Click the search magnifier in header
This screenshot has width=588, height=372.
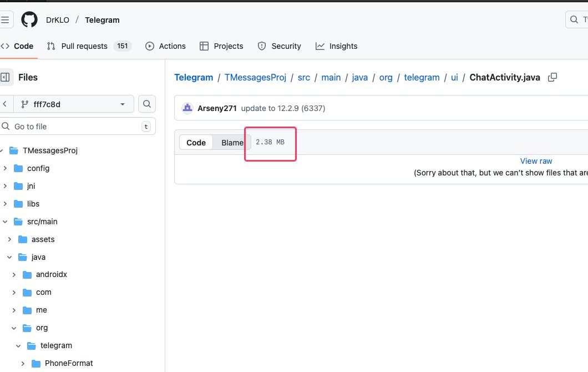coord(574,19)
